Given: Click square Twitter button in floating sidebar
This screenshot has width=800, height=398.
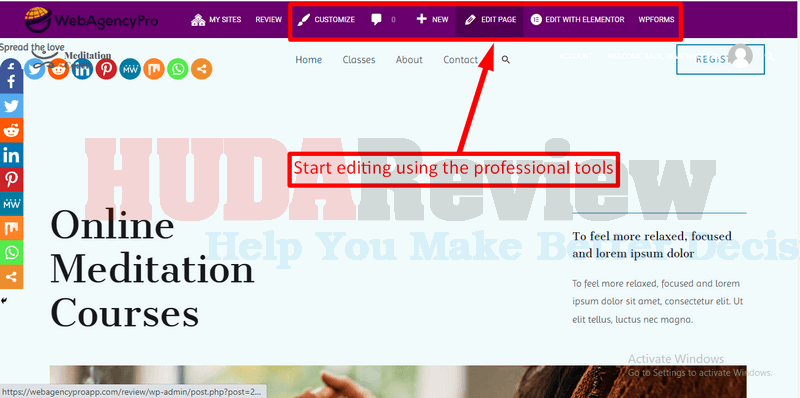Looking at the screenshot, I should (11, 106).
